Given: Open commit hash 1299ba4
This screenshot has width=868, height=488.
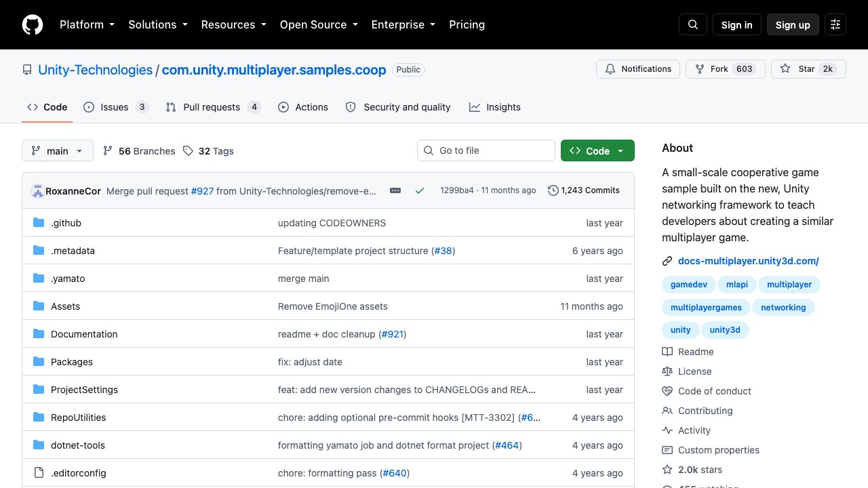Looking at the screenshot, I should pos(457,190).
